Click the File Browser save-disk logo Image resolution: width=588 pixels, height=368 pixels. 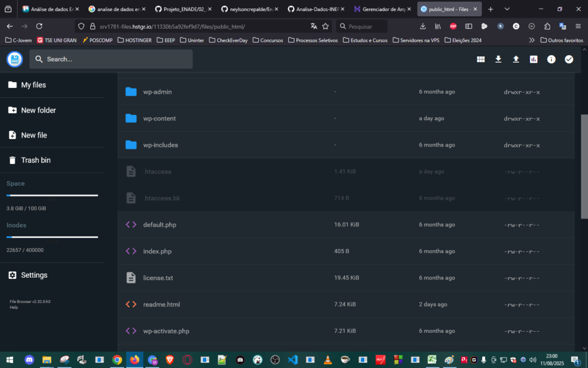15,59
